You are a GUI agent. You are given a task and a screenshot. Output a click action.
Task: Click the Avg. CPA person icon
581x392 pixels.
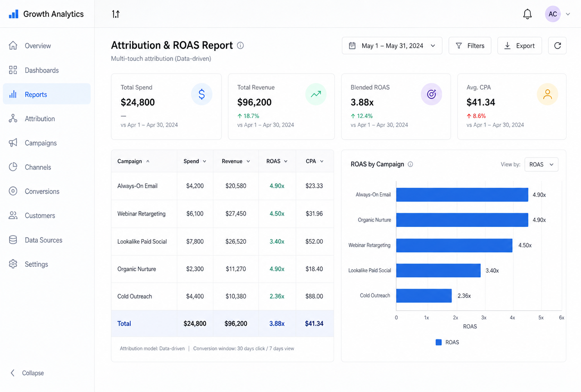click(547, 94)
